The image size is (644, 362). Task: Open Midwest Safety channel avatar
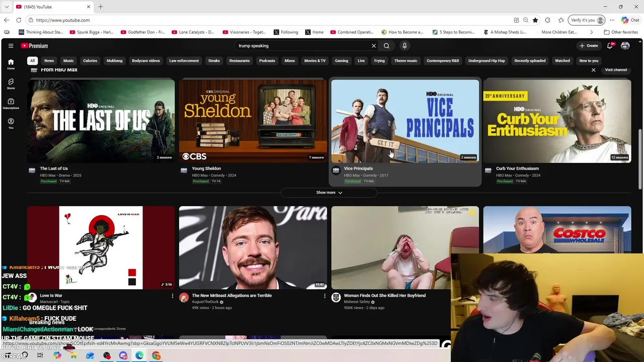336,298
